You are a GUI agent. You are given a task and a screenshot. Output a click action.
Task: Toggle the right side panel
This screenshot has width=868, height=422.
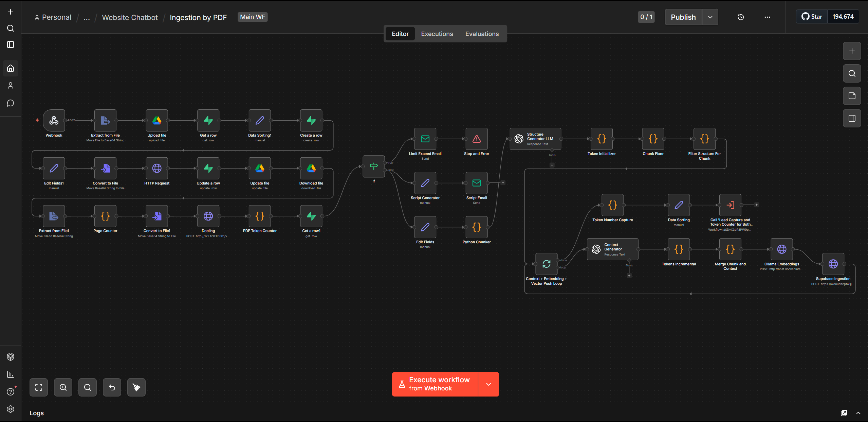[852, 118]
